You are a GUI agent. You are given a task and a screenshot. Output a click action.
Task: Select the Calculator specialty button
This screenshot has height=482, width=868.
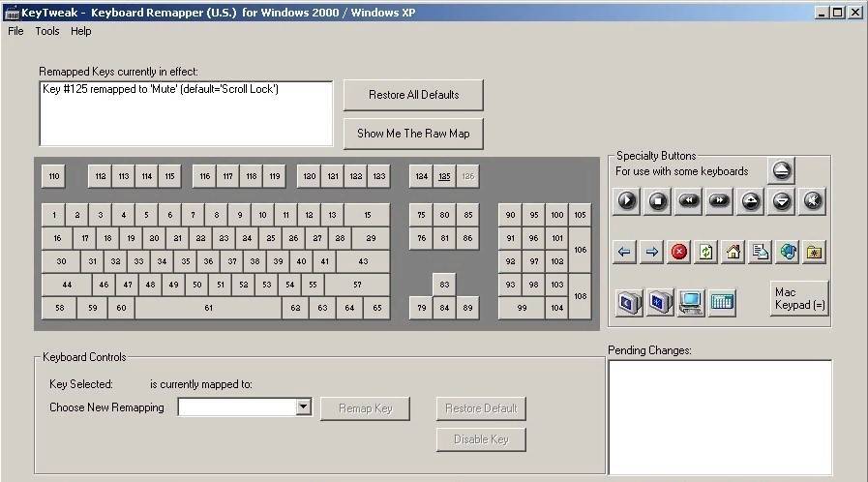pos(722,302)
